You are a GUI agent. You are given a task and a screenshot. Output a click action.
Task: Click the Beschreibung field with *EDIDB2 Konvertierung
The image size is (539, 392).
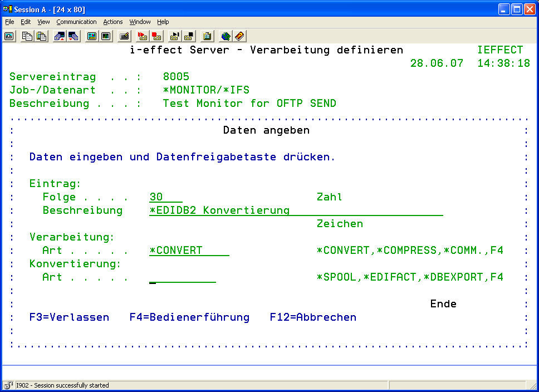click(296, 210)
